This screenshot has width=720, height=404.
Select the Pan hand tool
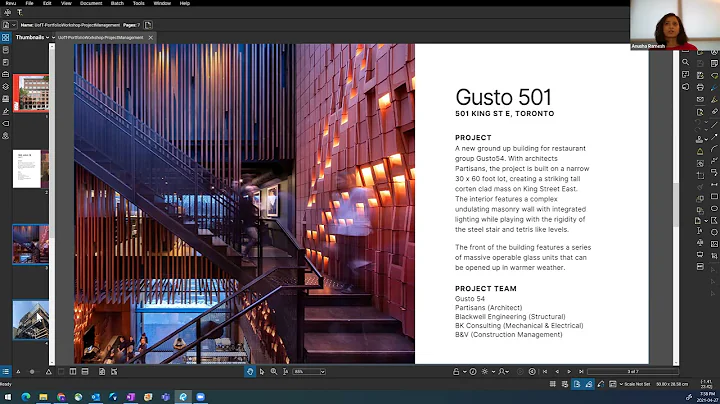pos(250,371)
